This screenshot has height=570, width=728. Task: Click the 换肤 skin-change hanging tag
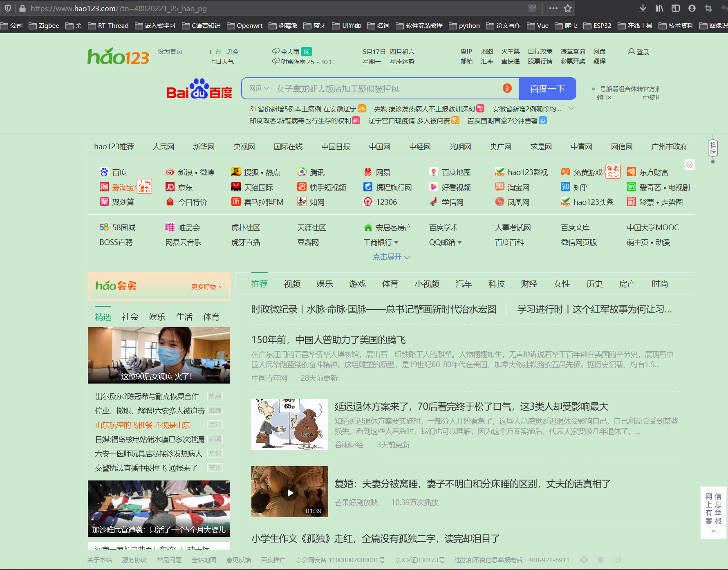tap(713, 148)
